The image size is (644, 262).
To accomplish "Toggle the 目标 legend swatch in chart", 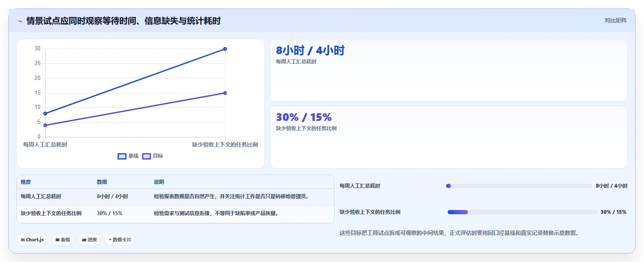I will point(147,156).
